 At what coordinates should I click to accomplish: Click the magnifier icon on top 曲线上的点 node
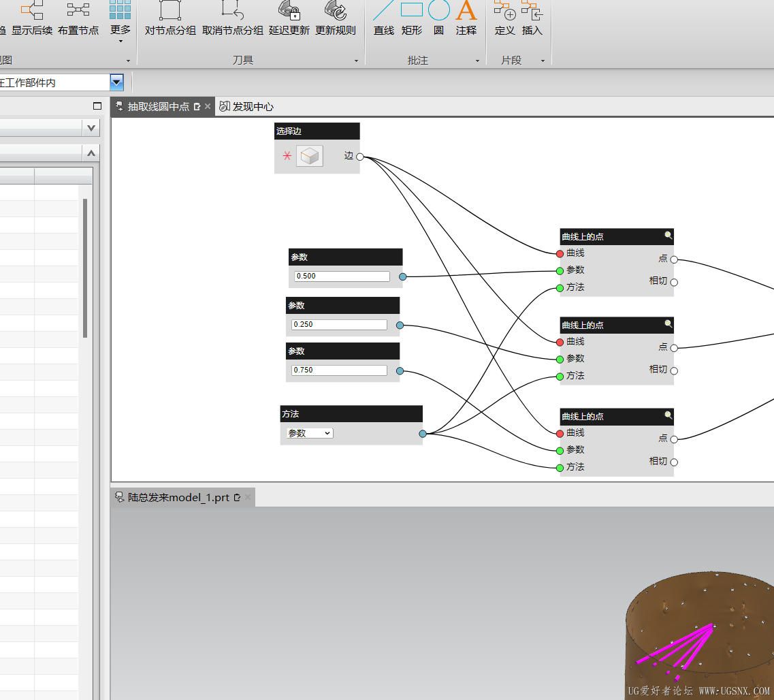pyautogui.click(x=668, y=236)
